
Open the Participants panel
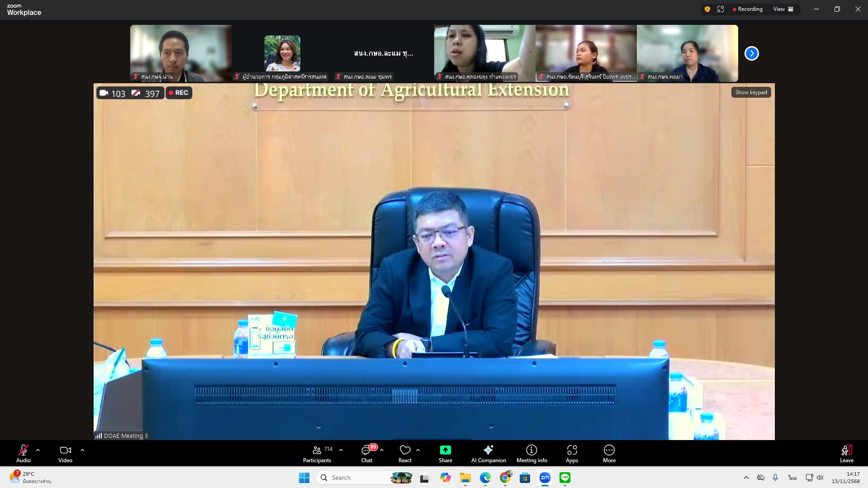coord(317,453)
